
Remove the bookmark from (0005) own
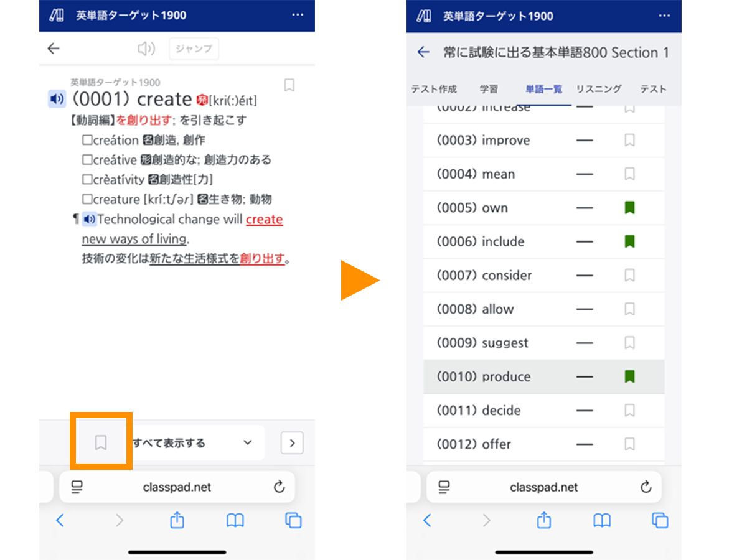[629, 208]
